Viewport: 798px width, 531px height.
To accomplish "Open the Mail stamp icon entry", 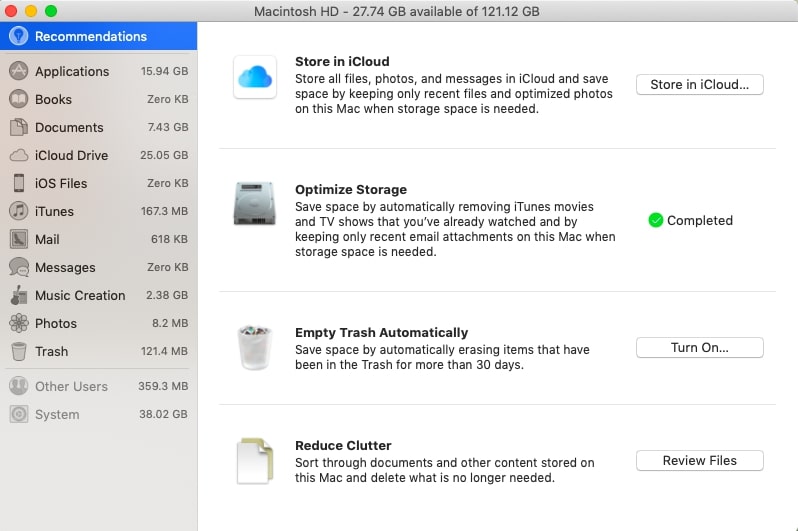I will [19, 239].
